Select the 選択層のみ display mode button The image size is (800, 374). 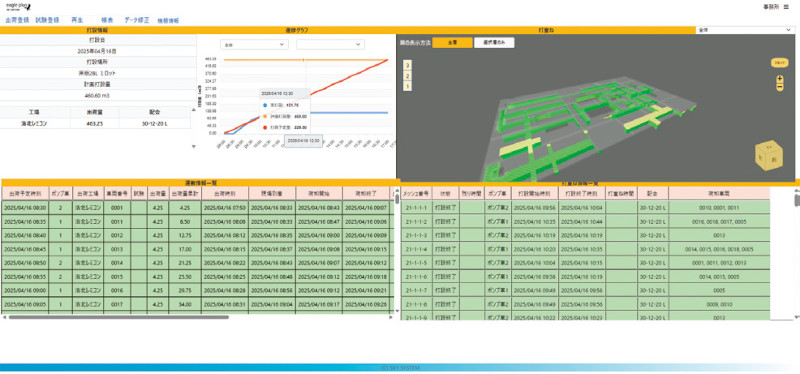(x=494, y=43)
